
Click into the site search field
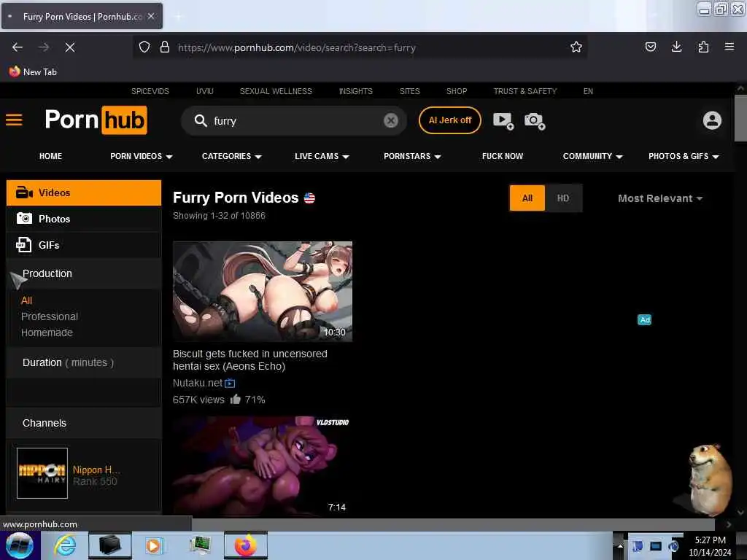[x=295, y=121]
